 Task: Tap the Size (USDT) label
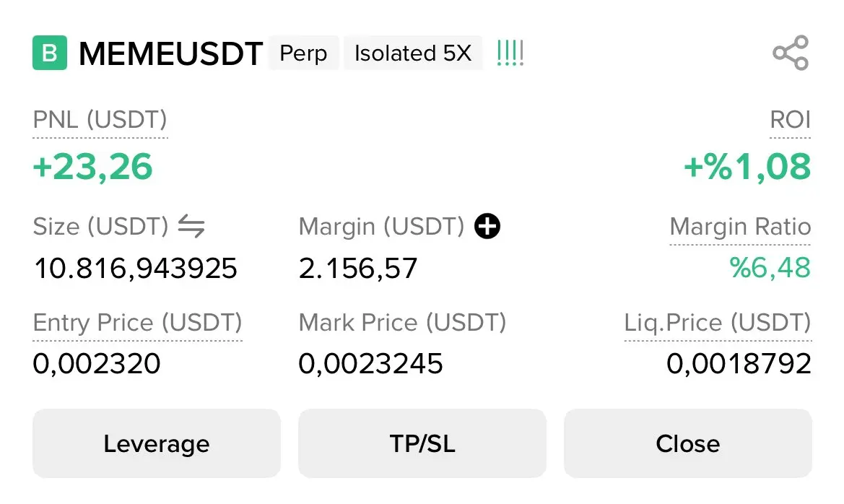(x=100, y=226)
